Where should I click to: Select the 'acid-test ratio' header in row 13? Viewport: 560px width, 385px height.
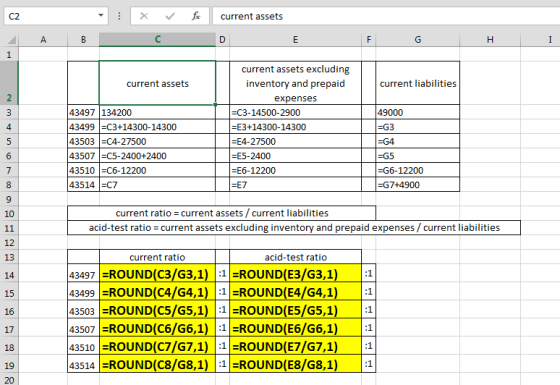click(295, 257)
